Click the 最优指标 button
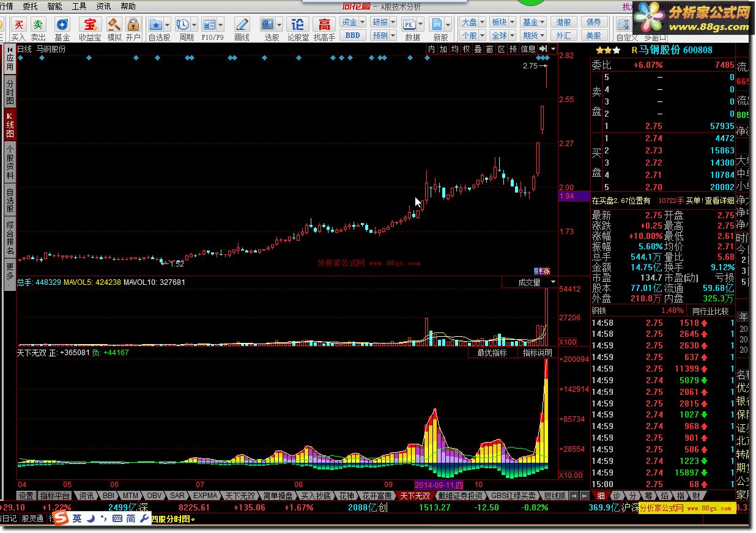This screenshot has height=533, width=756. (492, 353)
